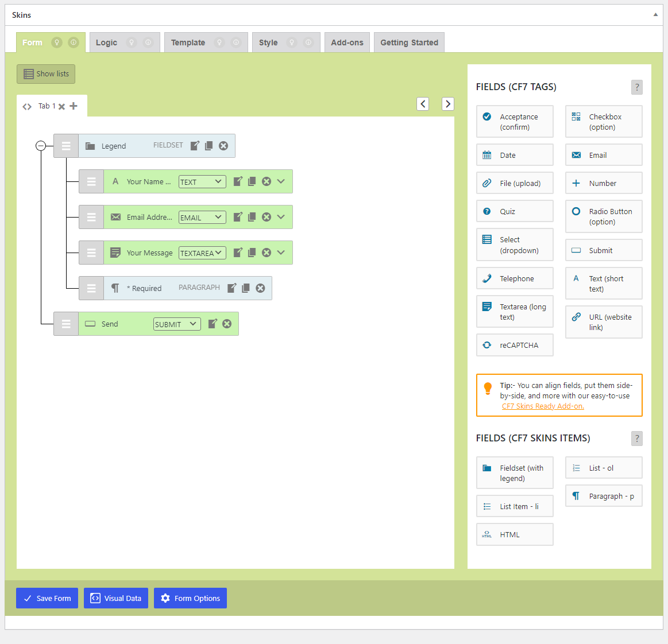Delete the Email Address field

click(267, 217)
